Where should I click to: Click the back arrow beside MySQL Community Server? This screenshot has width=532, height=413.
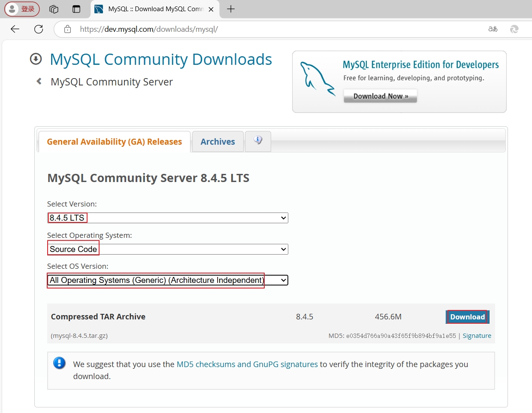click(x=39, y=81)
